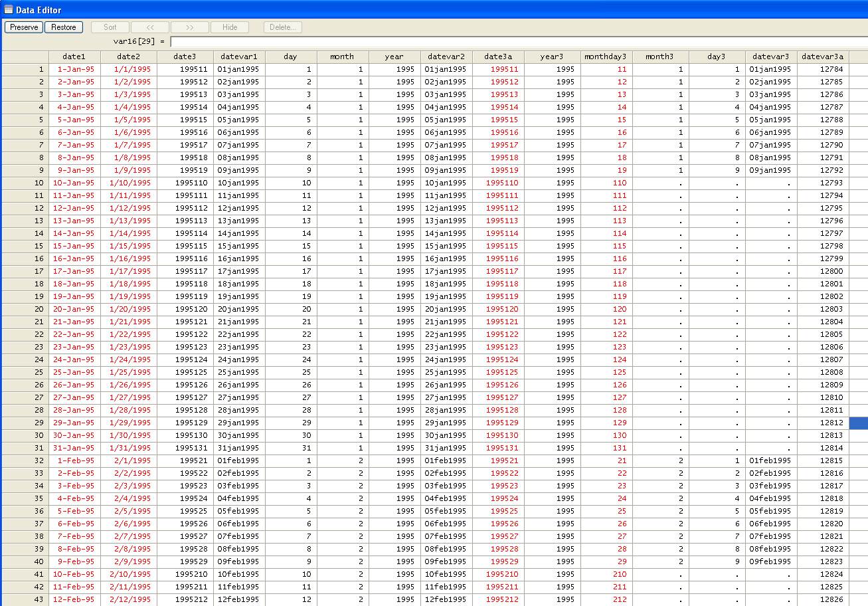Select the month column header
This screenshot has height=606, width=868.
(342, 56)
